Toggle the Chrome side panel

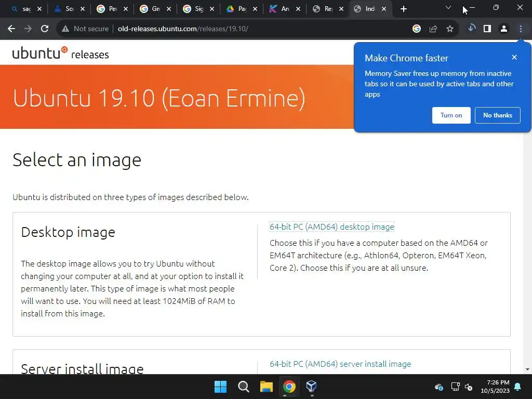487,29
